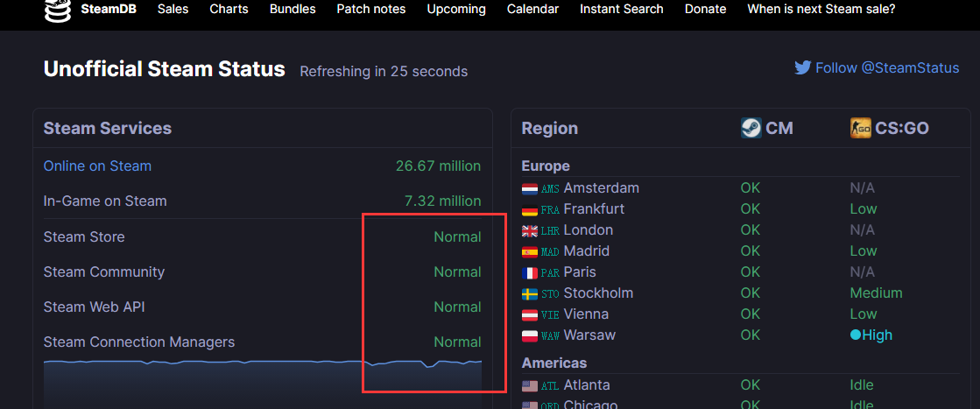Open the Charts menu item

coord(229,9)
